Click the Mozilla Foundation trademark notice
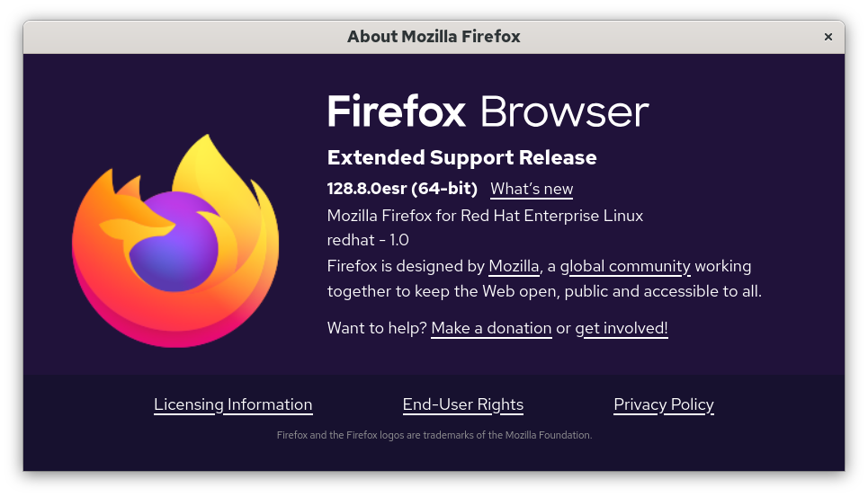This screenshot has height=497, width=868. pos(434,435)
